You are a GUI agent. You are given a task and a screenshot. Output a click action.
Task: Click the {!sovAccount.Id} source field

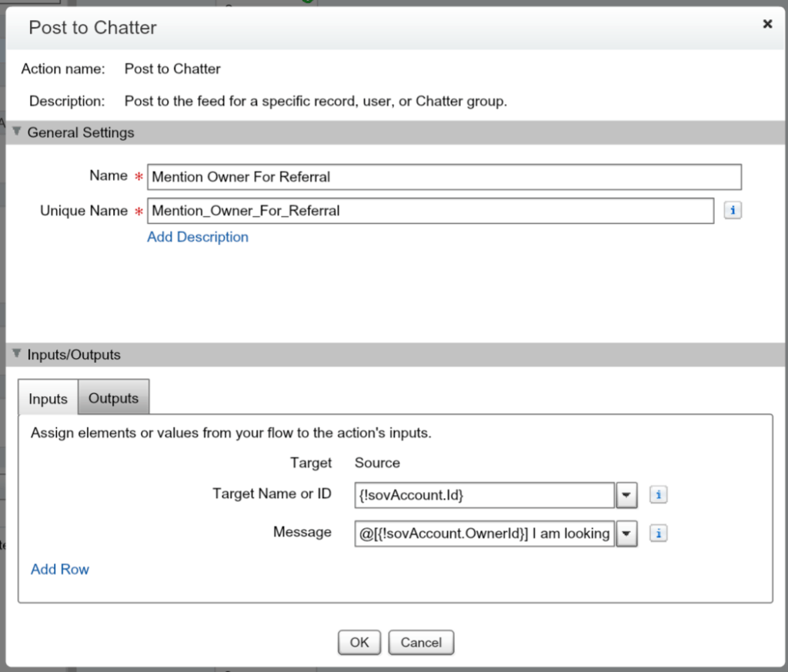483,495
